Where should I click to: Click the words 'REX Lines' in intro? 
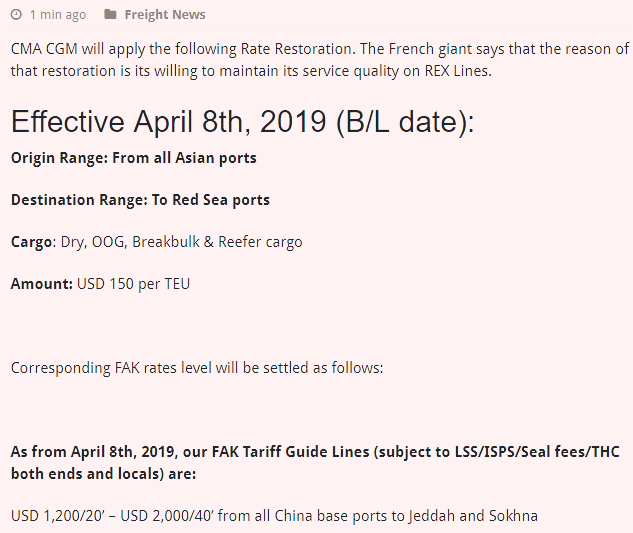point(457,71)
